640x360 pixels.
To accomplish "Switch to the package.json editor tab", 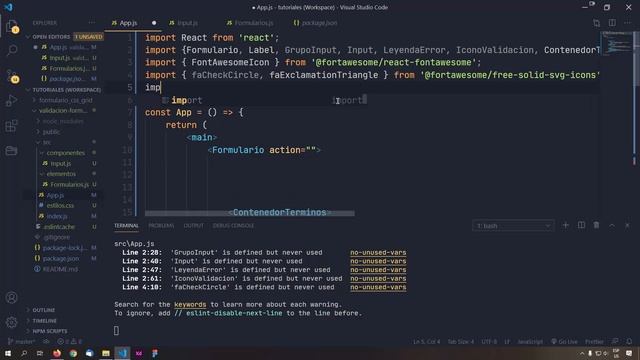I will 319,23.
